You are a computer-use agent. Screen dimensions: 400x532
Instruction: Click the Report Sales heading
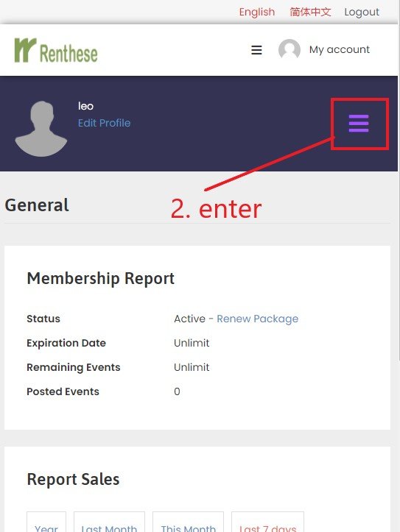point(73,479)
